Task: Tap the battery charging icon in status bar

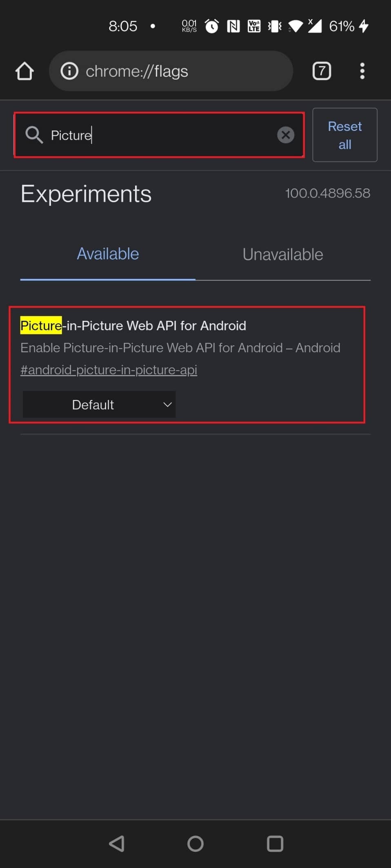Action: point(364,26)
